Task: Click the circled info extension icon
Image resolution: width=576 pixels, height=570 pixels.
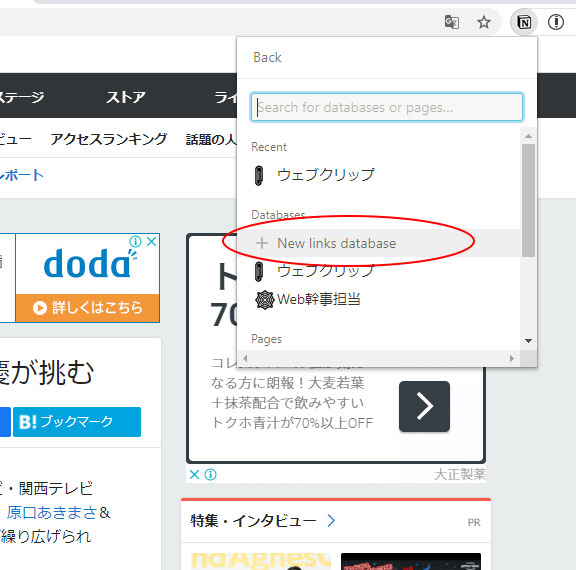Action: click(x=555, y=22)
